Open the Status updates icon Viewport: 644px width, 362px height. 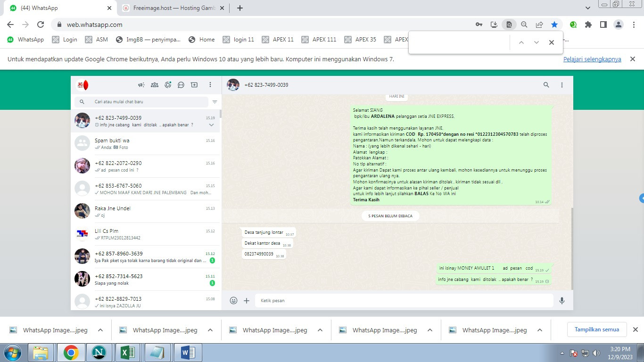pos(168,85)
